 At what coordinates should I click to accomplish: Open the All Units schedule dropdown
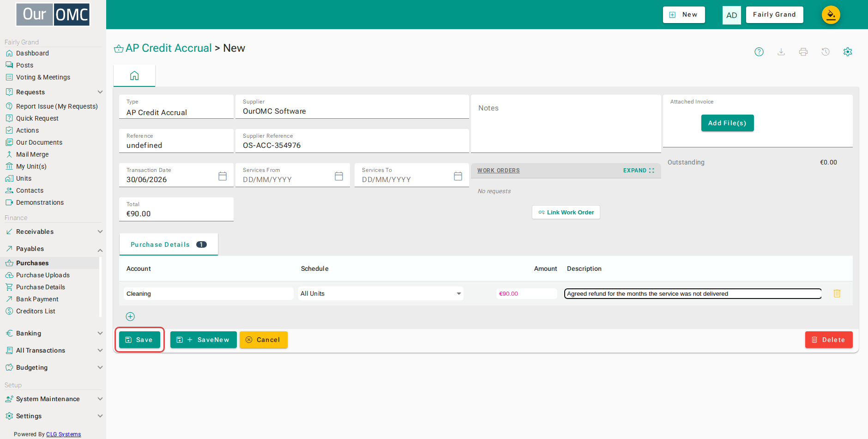point(381,293)
